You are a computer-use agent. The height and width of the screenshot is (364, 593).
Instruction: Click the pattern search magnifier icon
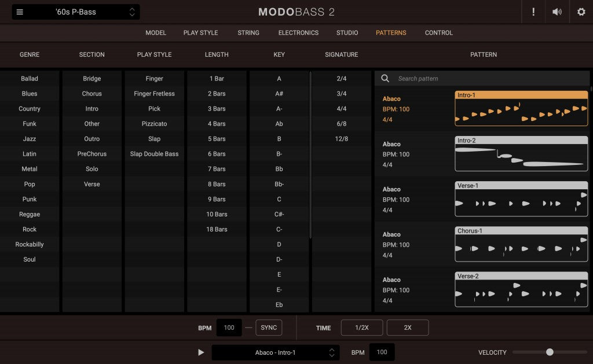[385, 78]
